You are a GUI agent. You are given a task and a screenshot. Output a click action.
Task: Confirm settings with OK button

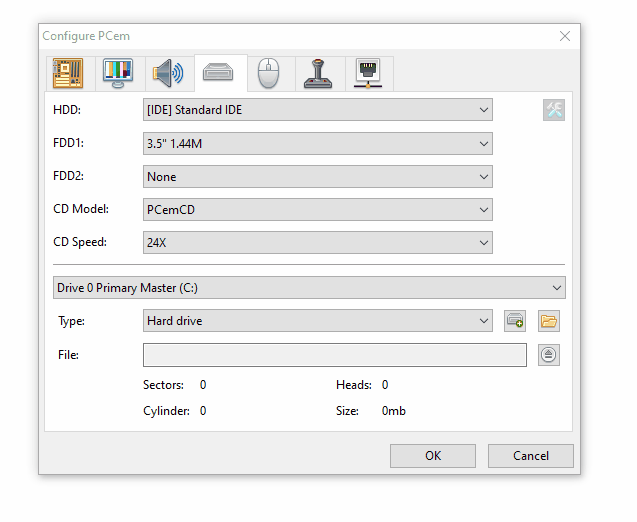(433, 456)
